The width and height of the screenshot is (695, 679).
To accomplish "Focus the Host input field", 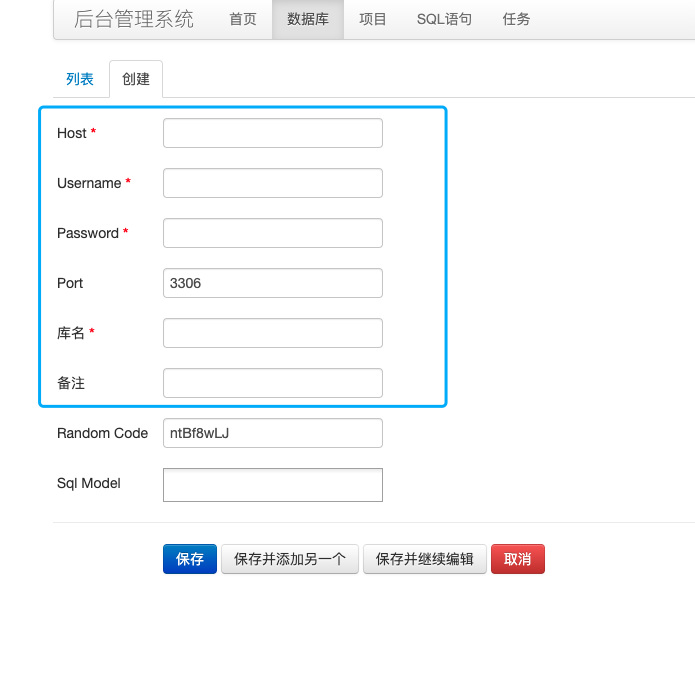I will (272, 133).
